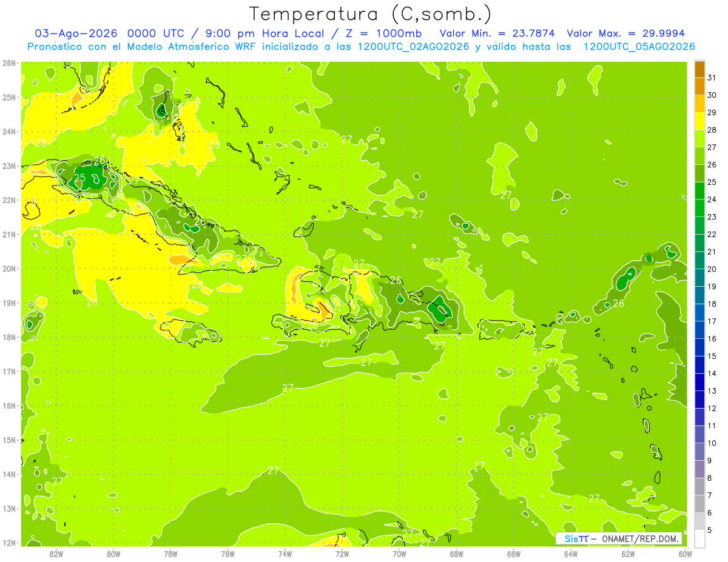728x562 pixels.
Task: Click the value '16' on the color scale
Action: pos(712,339)
